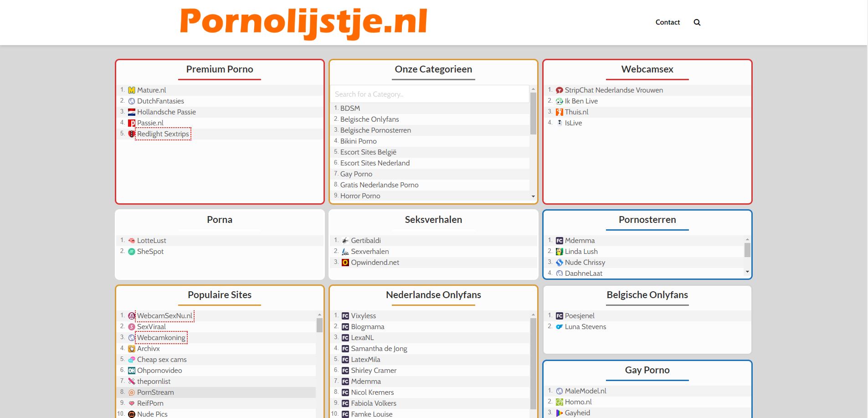This screenshot has height=418, width=868.
Task: Select Gratis Nederlandse Porno category
Action: (x=379, y=185)
